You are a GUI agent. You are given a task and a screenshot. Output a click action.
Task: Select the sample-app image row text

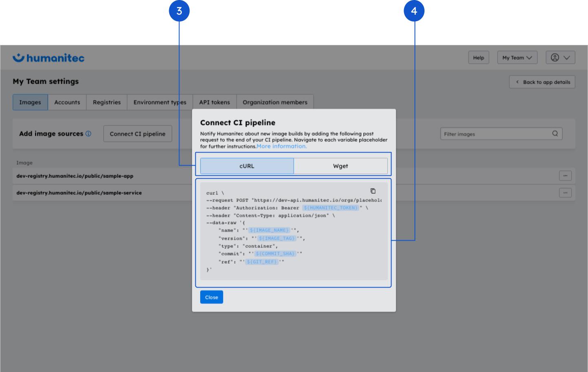click(75, 176)
